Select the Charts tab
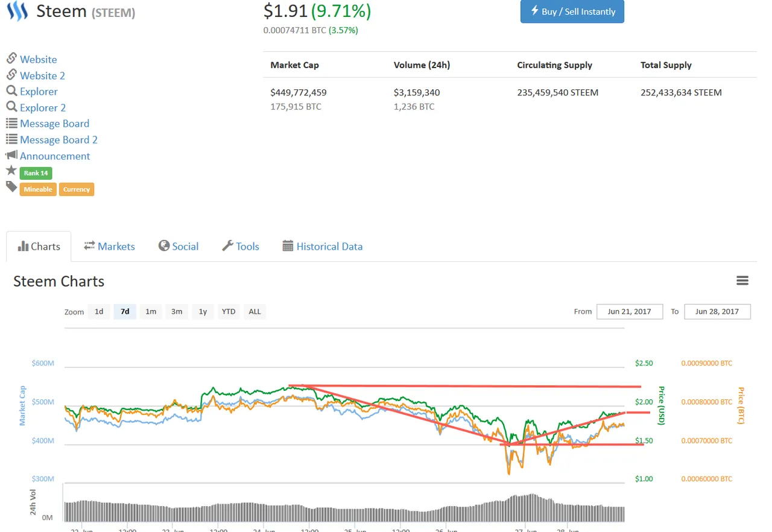 click(x=39, y=246)
